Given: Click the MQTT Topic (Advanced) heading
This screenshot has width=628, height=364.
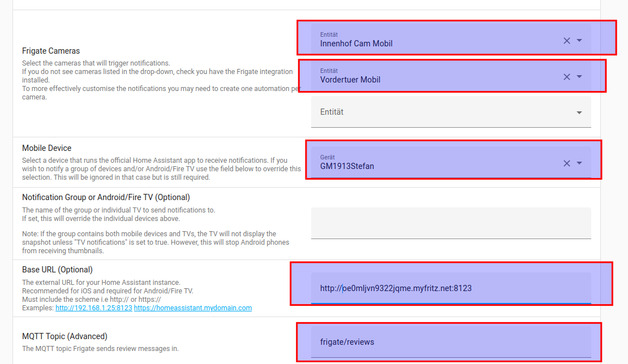Looking at the screenshot, I should pos(64,336).
